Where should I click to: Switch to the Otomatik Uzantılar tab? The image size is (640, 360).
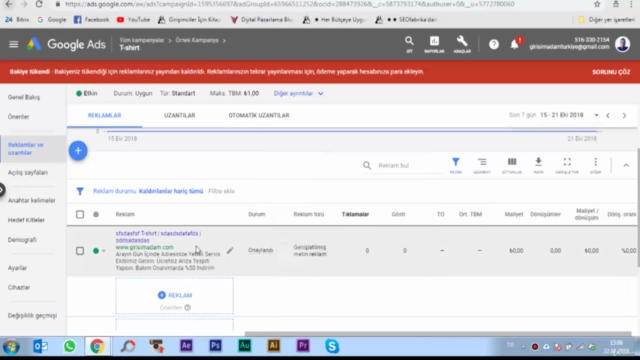259,116
